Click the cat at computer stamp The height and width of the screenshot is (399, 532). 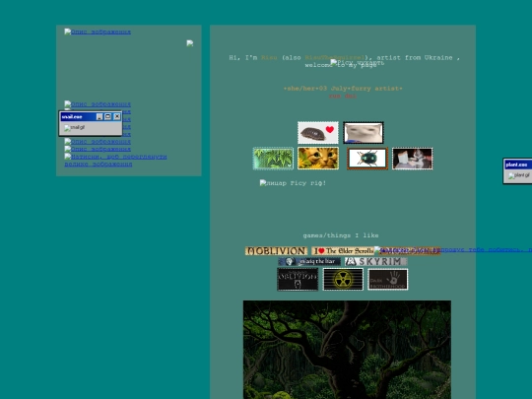[413, 159]
